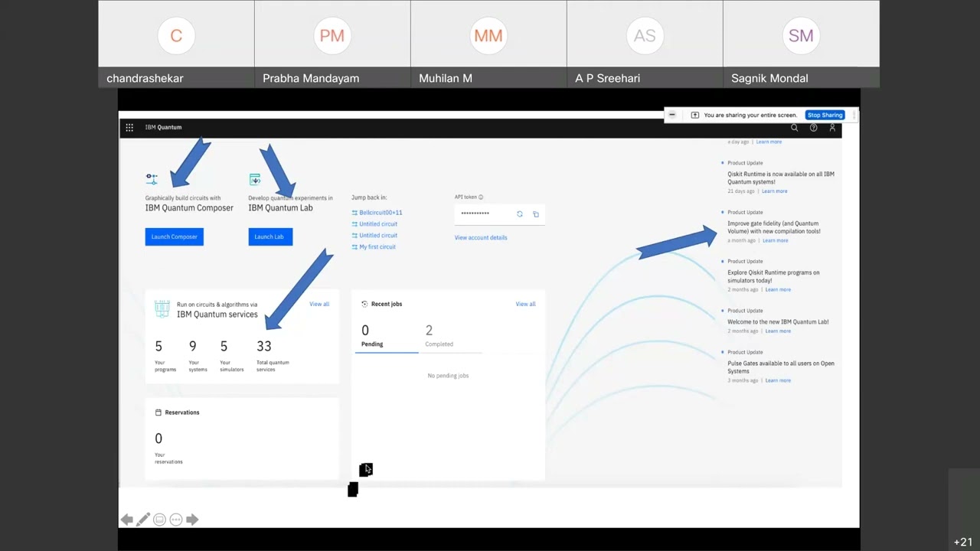Click the Quantum Lab notebook icon

(255, 179)
